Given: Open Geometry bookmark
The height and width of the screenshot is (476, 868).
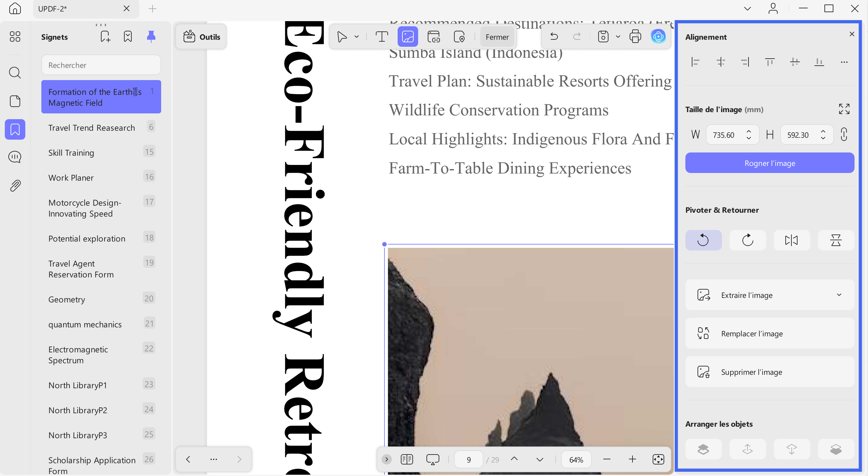Looking at the screenshot, I should (x=101, y=299).
